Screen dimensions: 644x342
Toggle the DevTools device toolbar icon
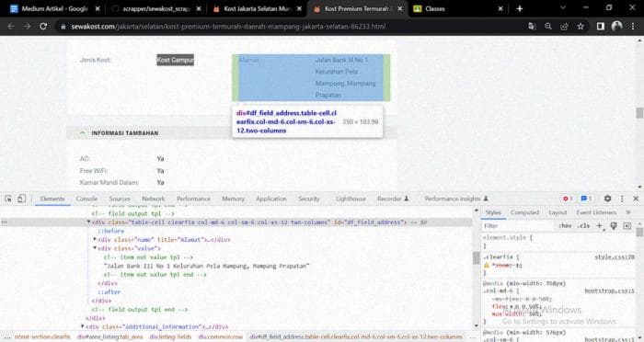coord(21,199)
